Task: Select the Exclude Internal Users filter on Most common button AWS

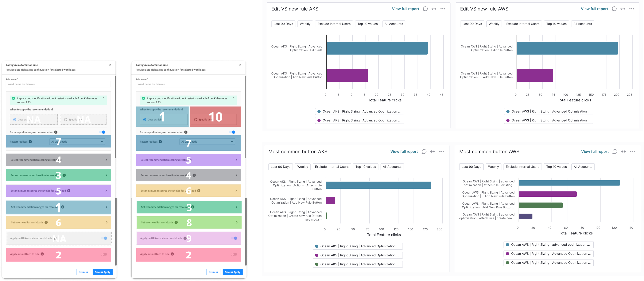Action: point(522,167)
